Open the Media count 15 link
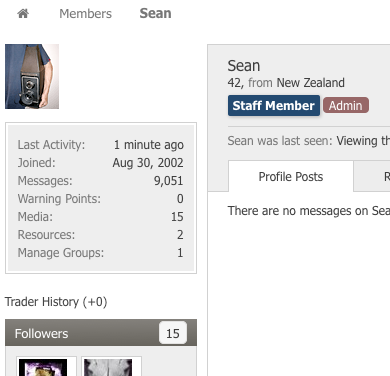390x376 pixels. click(x=177, y=217)
